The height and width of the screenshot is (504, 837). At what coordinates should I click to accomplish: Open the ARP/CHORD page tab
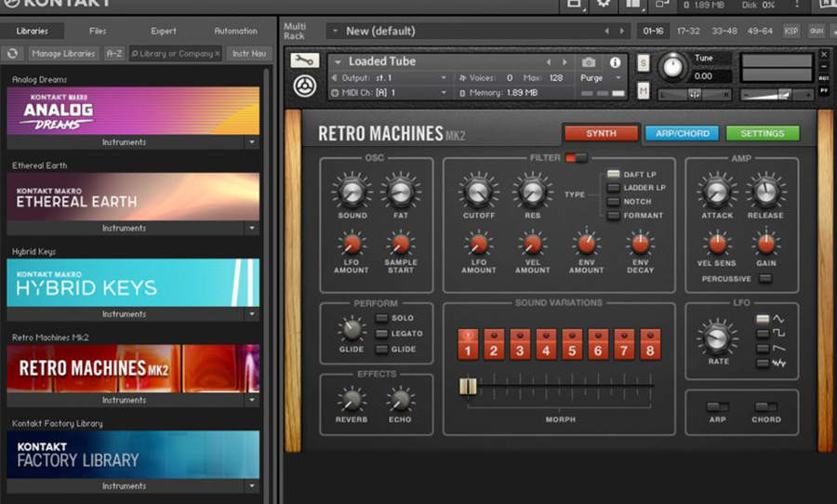pos(682,133)
